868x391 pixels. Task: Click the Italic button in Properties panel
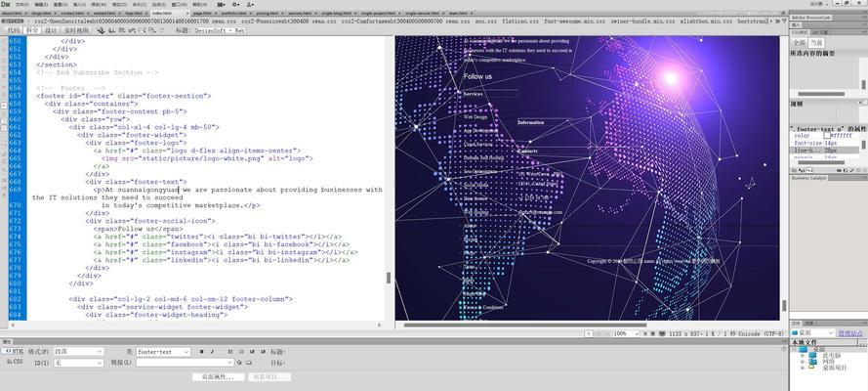coord(212,352)
